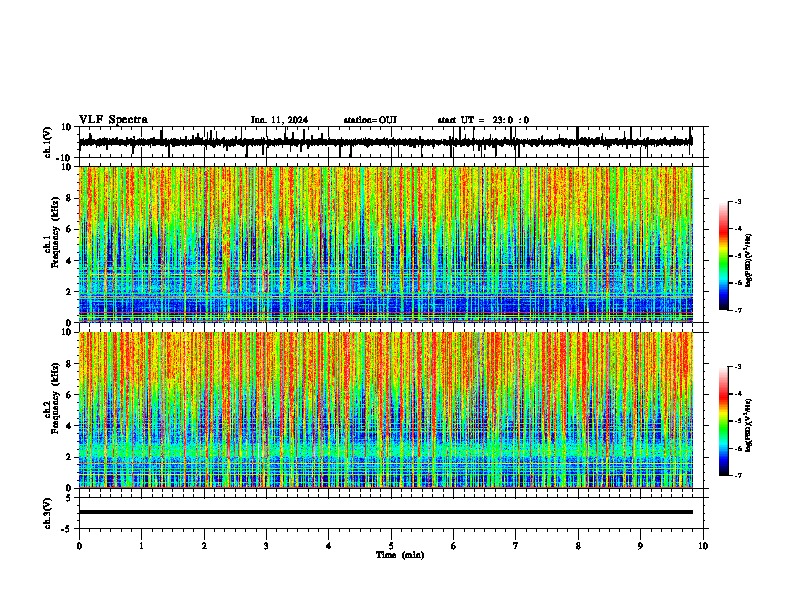Click the station name label in header
The image size is (792, 612).
(370, 120)
